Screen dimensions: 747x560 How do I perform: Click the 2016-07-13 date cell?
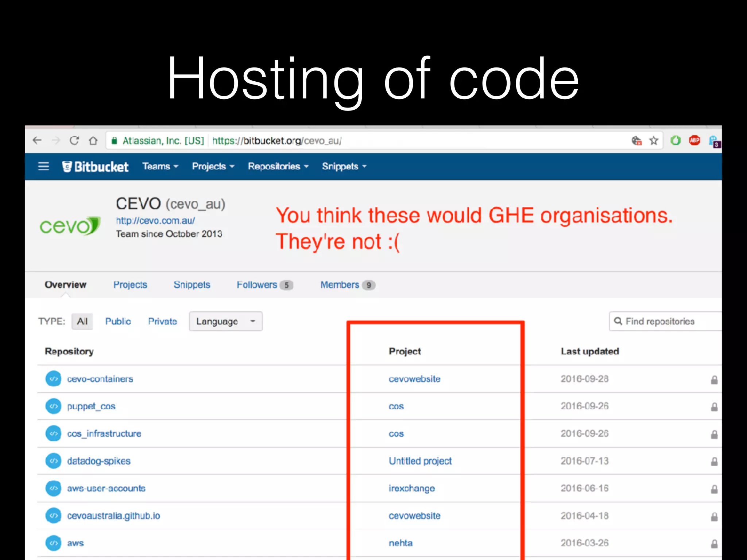click(585, 461)
